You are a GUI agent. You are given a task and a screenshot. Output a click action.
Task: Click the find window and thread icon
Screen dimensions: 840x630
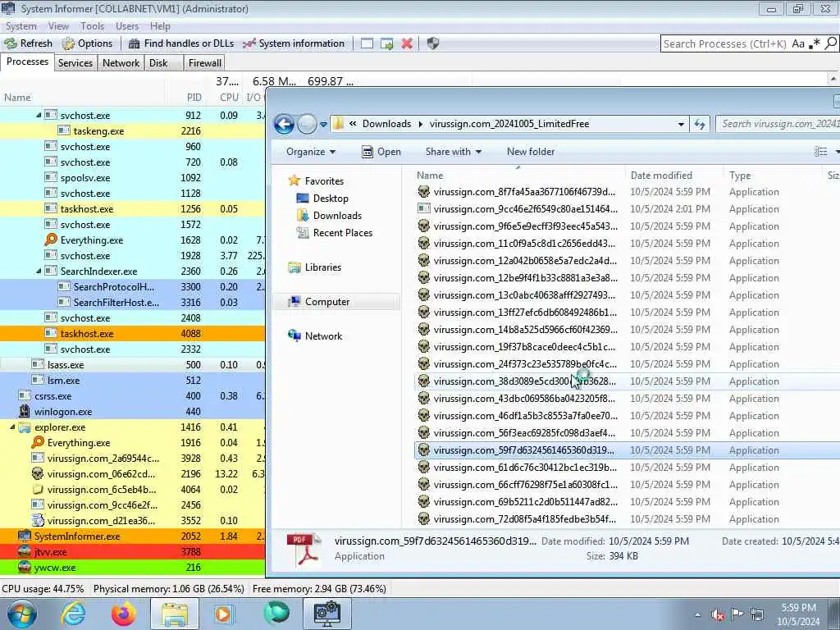[387, 43]
